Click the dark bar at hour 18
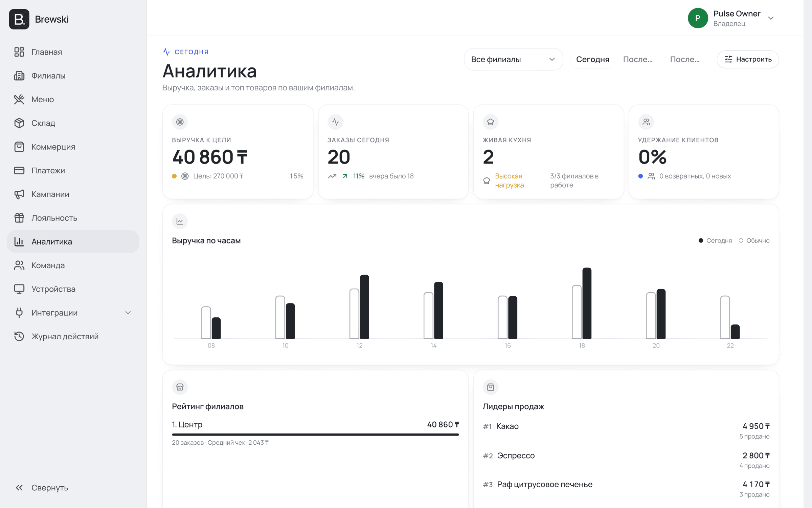812x508 pixels. coord(587,303)
